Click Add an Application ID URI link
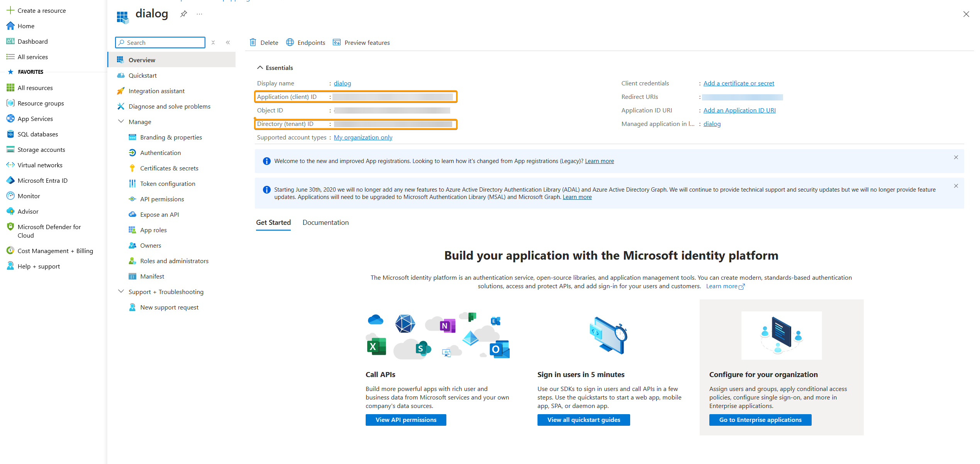 [739, 110]
